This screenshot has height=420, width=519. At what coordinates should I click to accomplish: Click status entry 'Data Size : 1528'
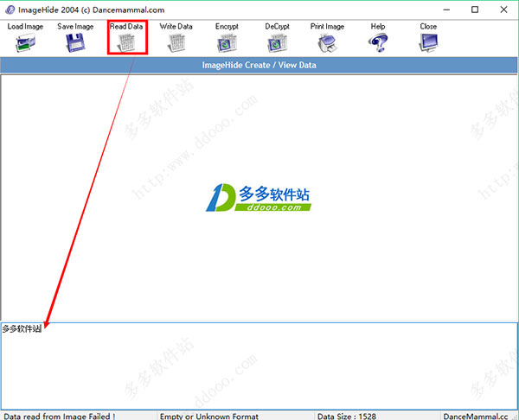pyautogui.click(x=347, y=416)
